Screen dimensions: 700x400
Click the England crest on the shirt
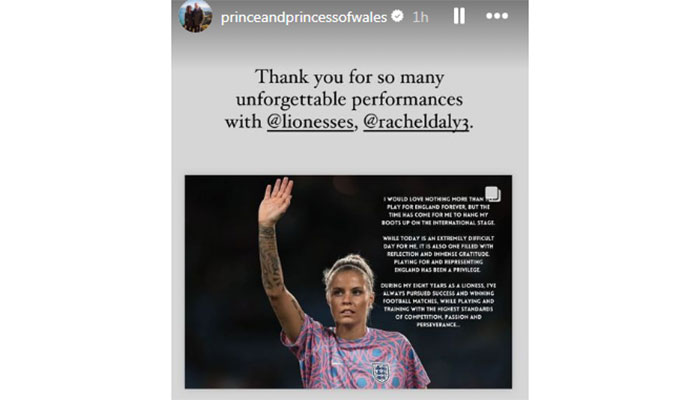[381, 373]
